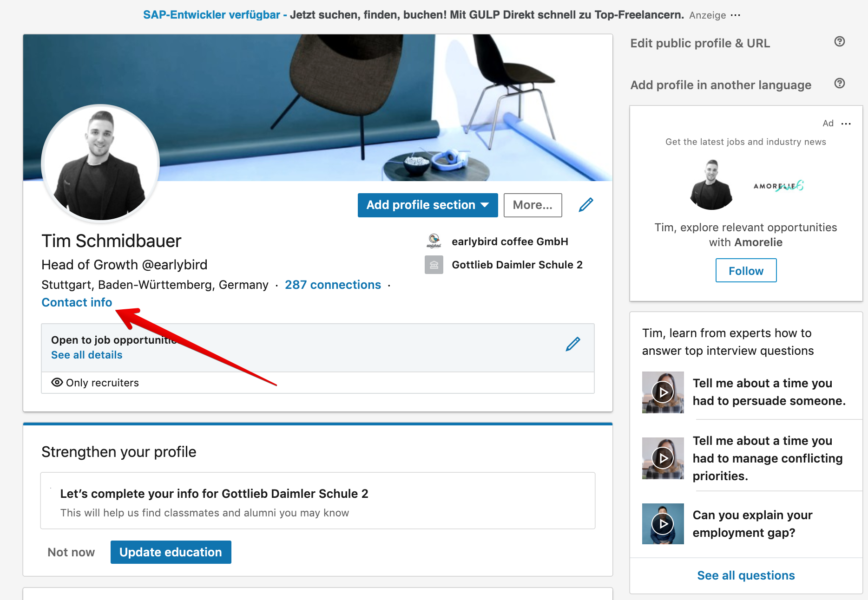Open the complete your info for Gottlieb Daimler card
The width and height of the screenshot is (868, 600).
pyautogui.click(x=318, y=501)
